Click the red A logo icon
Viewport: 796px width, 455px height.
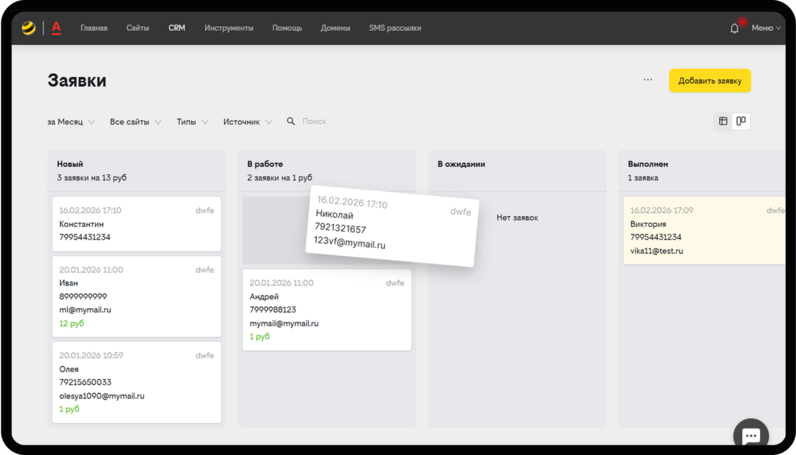tap(56, 28)
